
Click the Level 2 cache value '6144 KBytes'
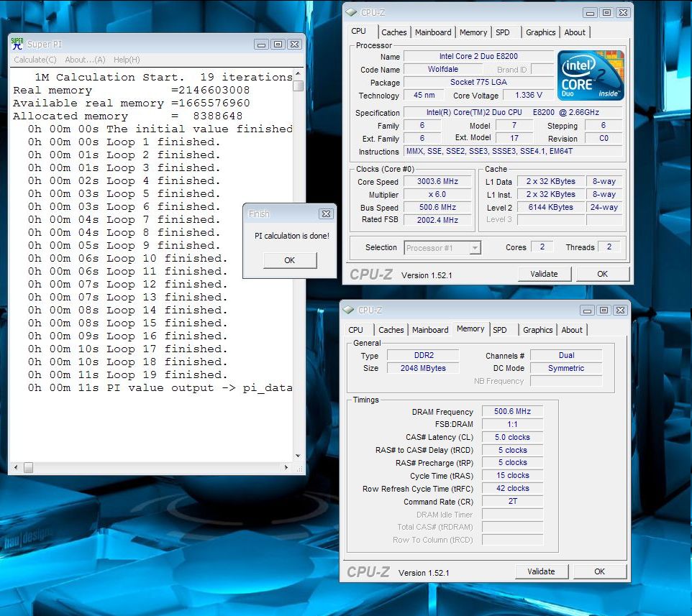pyautogui.click(x=550, y=207)
